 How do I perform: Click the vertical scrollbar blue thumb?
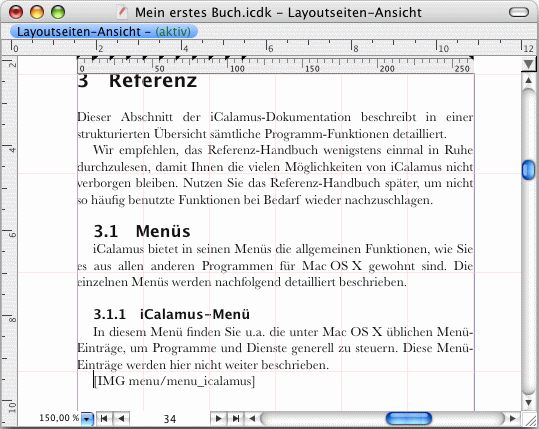[x=529, y=170]
